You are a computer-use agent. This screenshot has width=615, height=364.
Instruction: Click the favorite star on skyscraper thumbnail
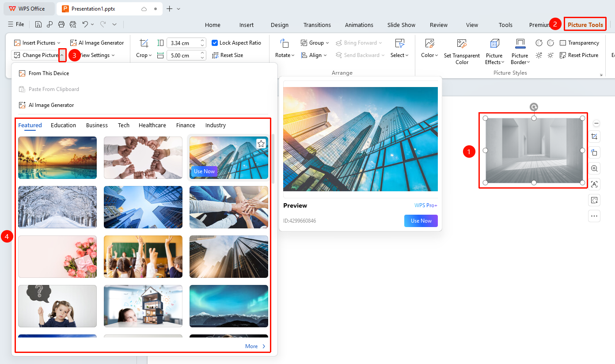tap(261, 144)
